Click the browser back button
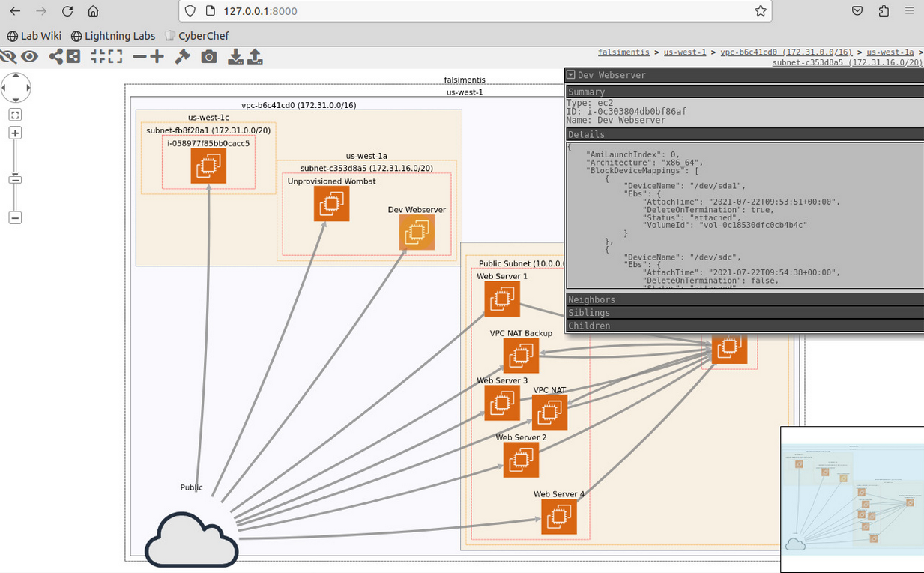The image size is (924, 573). pos(15,11)
